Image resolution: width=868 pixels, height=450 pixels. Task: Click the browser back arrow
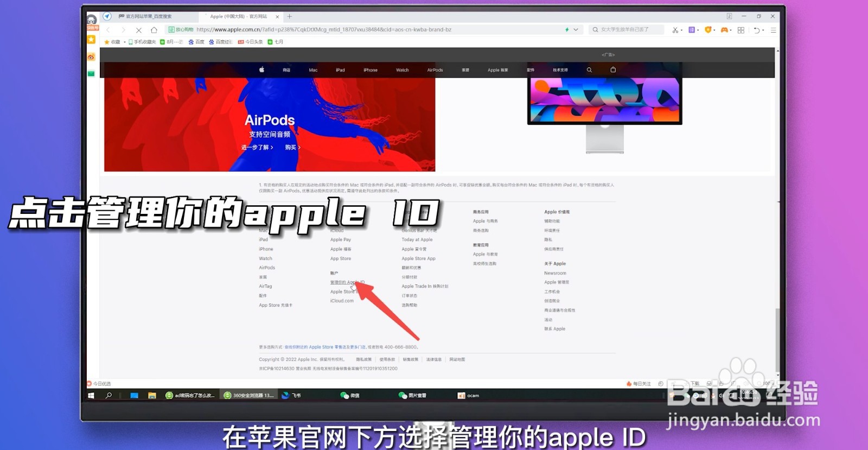point(108,30)
